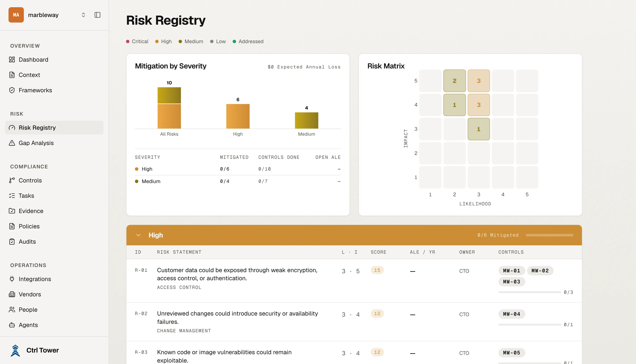Open the Tasks page
636x364 pixels.
tap(54, 195)
